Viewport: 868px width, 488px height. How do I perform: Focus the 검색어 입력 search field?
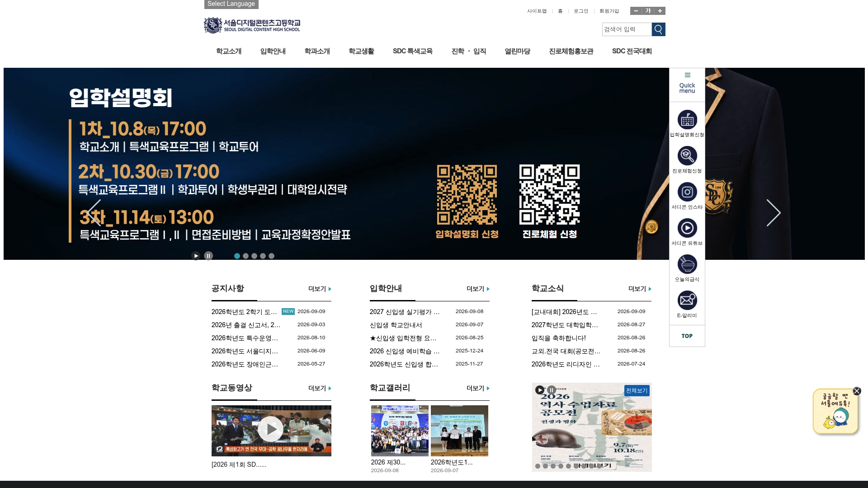click(x=627, y=29)
